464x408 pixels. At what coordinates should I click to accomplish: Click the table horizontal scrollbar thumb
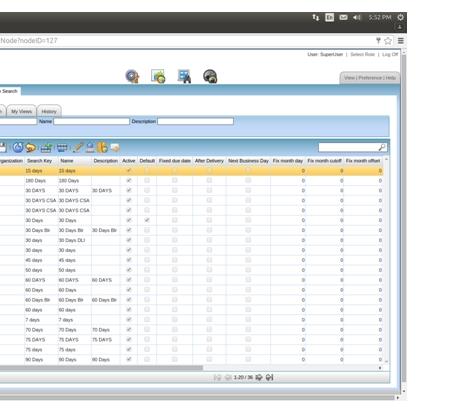[101, 368]
